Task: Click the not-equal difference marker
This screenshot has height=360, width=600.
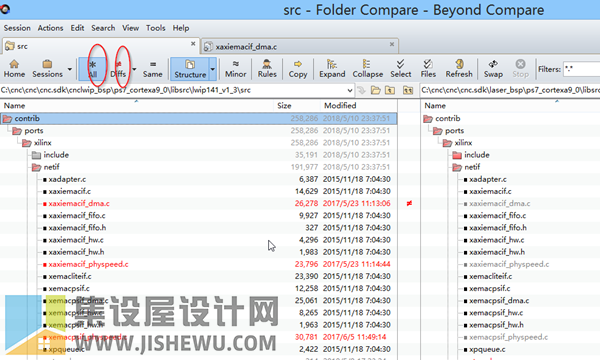Action: [x=409, y=203]
